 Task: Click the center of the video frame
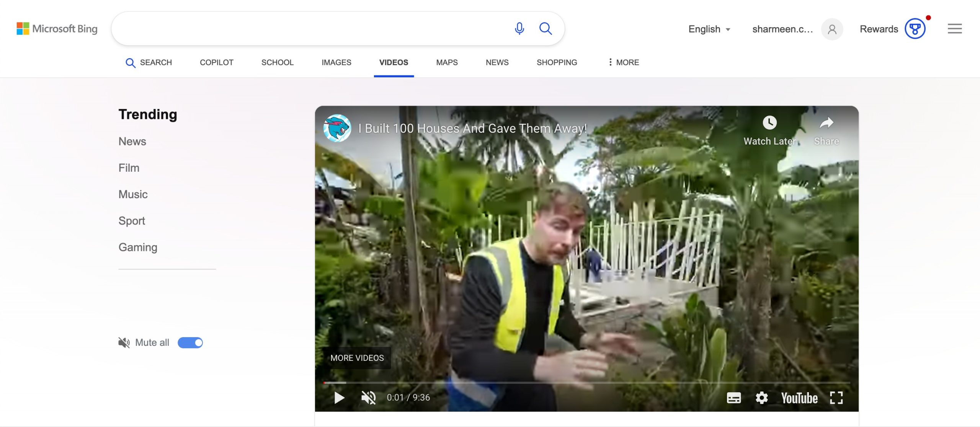click(x=586, y=259)
